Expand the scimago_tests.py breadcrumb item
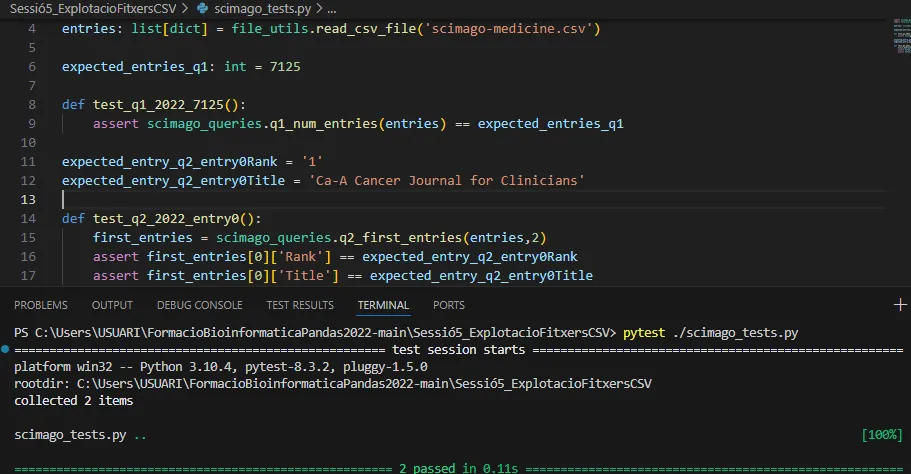911x474 pixels. [248, 9]
